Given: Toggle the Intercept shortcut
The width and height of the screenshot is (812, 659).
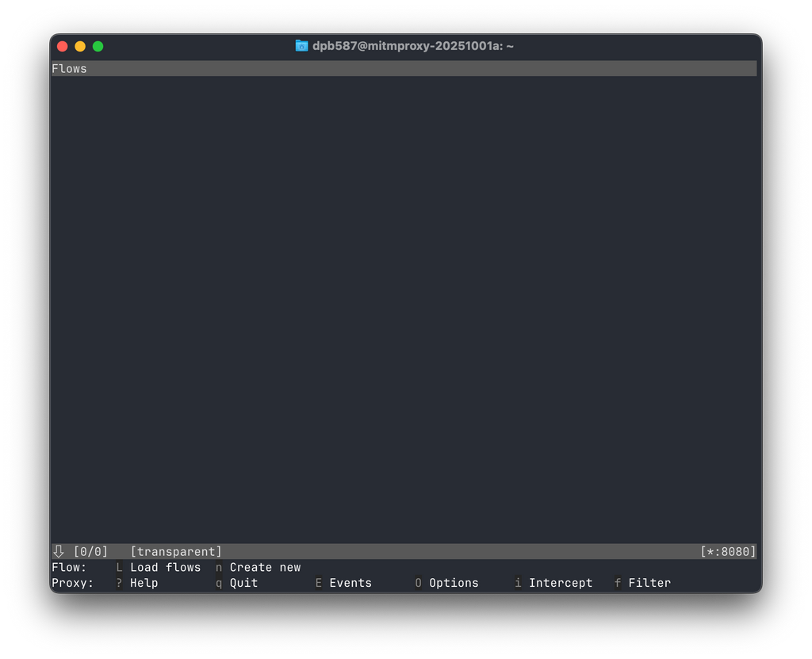Looking at the screenshot, I should tap(560, 583).
